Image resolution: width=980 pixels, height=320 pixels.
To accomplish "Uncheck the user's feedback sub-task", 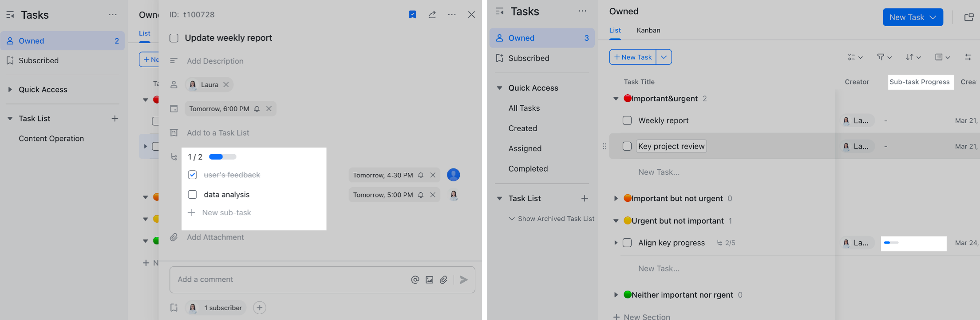I will (193, 175).
